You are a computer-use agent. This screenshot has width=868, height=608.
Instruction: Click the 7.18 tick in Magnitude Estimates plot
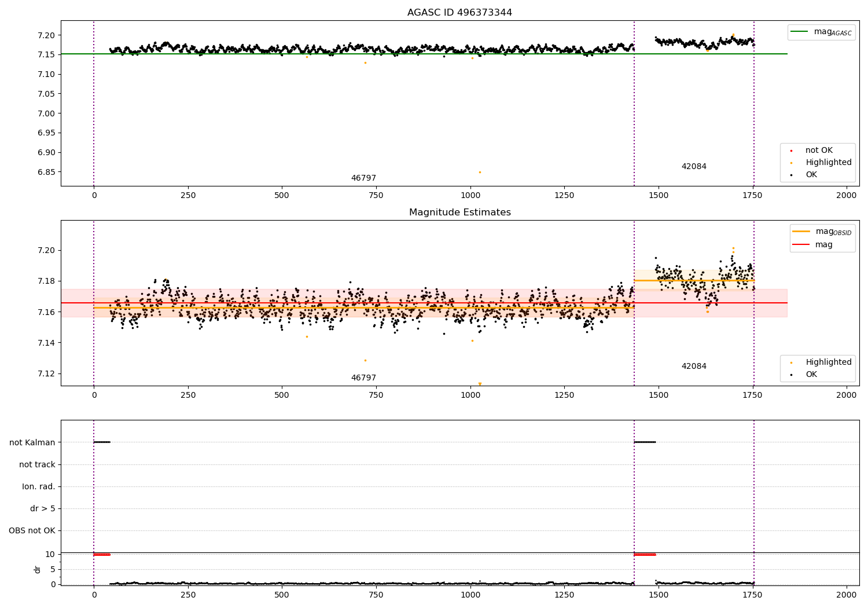click(47, 281)
